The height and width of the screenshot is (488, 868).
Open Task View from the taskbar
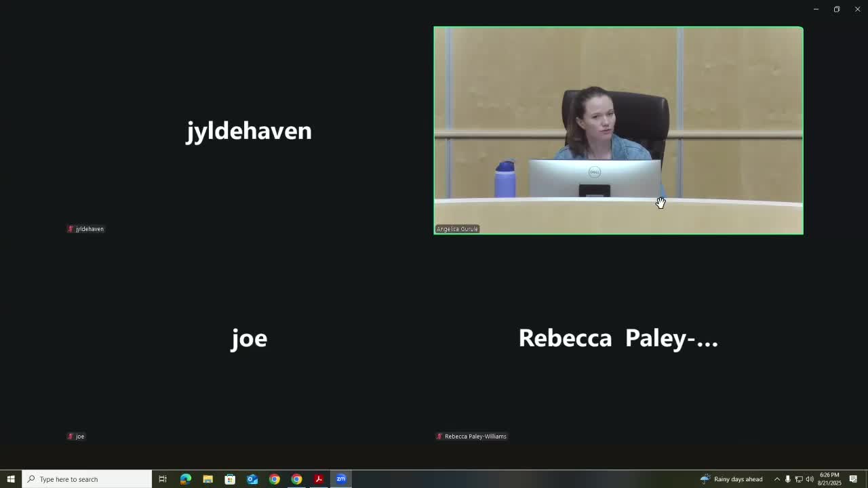[x=163, y=479]
